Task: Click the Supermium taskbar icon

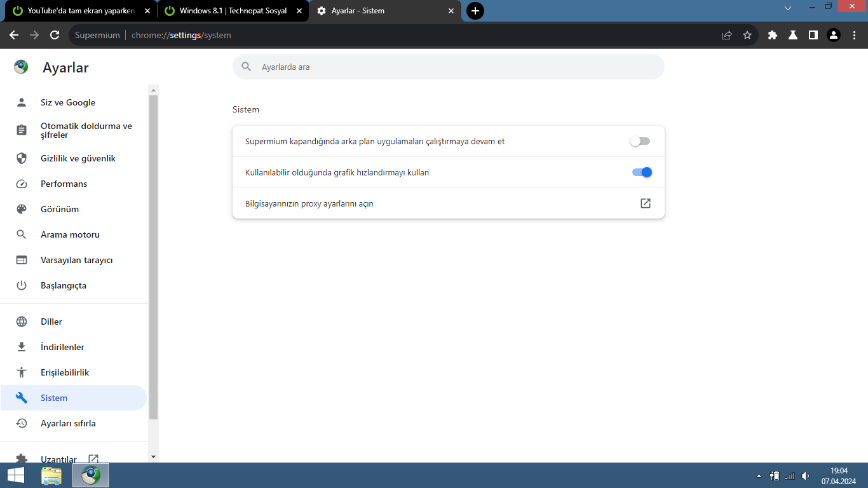Action: tap(91, 475)
